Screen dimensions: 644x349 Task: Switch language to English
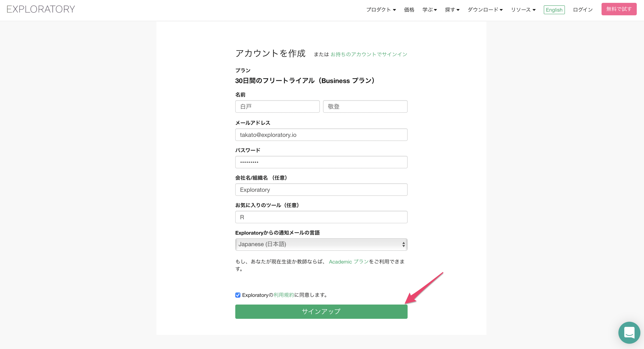point(554,10)
